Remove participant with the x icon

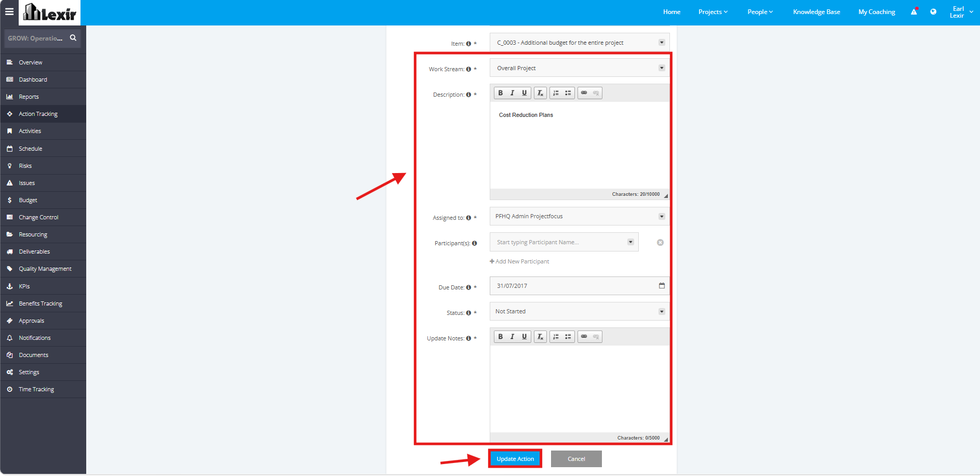(x=660, y=243)
